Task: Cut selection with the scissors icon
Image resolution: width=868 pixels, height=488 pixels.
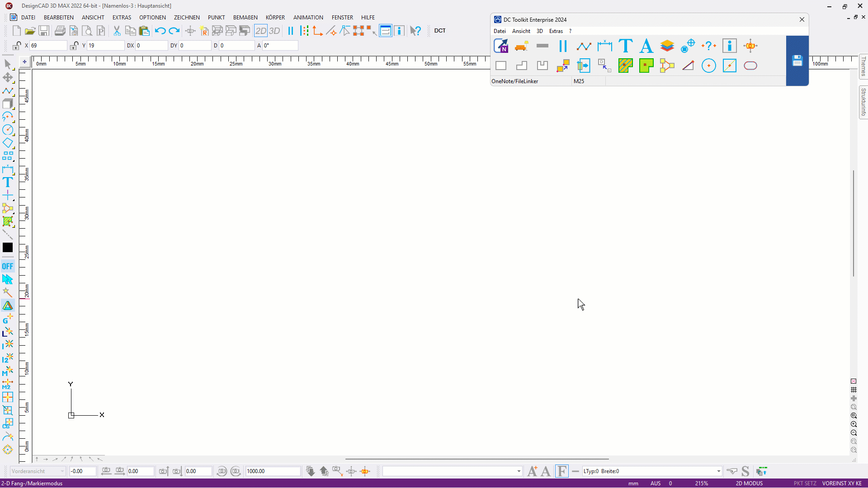Action: [117, 31]
